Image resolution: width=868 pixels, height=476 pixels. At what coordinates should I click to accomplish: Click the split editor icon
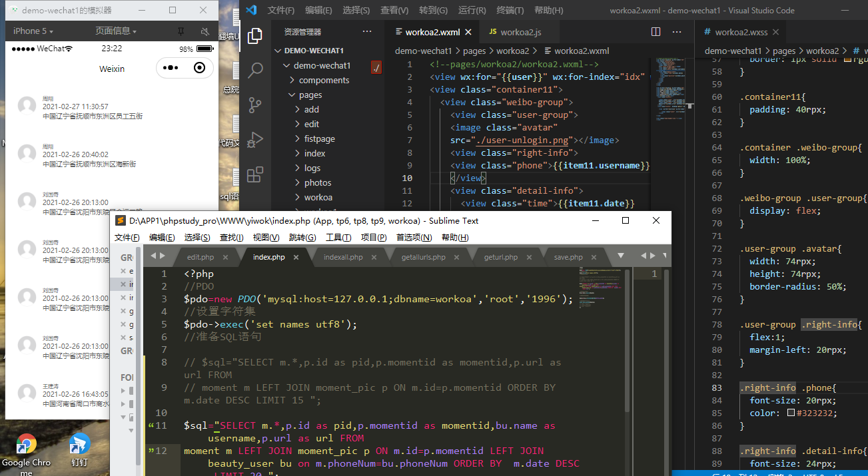(x=655, y=32)
